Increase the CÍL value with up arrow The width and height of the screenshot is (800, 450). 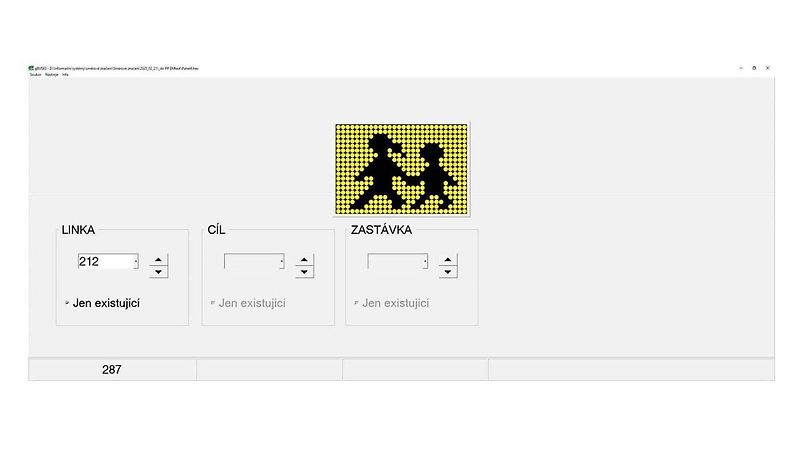305,260
